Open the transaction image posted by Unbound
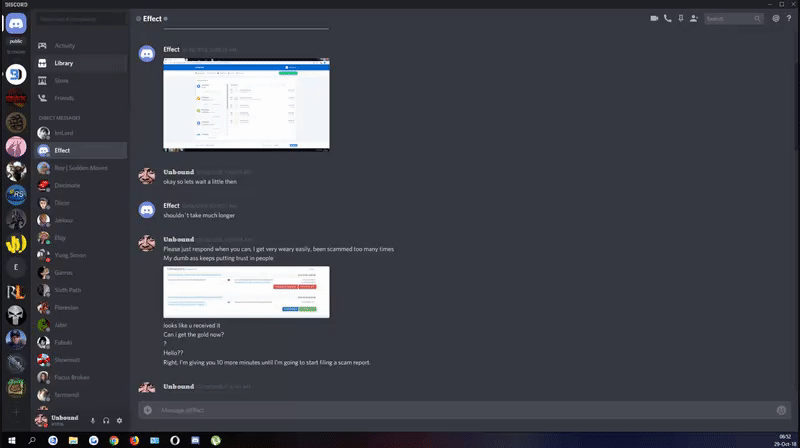This screenshot has height=448, width=800. 246,292
